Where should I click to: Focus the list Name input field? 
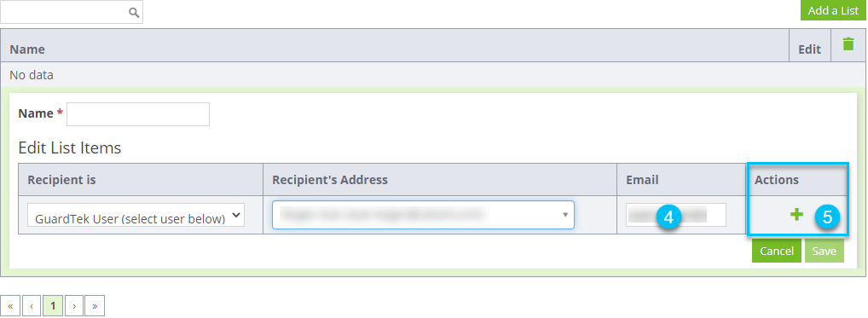pos(138,114)
